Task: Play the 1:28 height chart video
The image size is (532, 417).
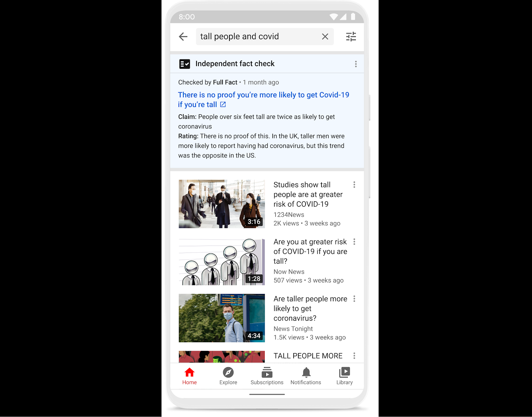Action: tap(222, 261)
